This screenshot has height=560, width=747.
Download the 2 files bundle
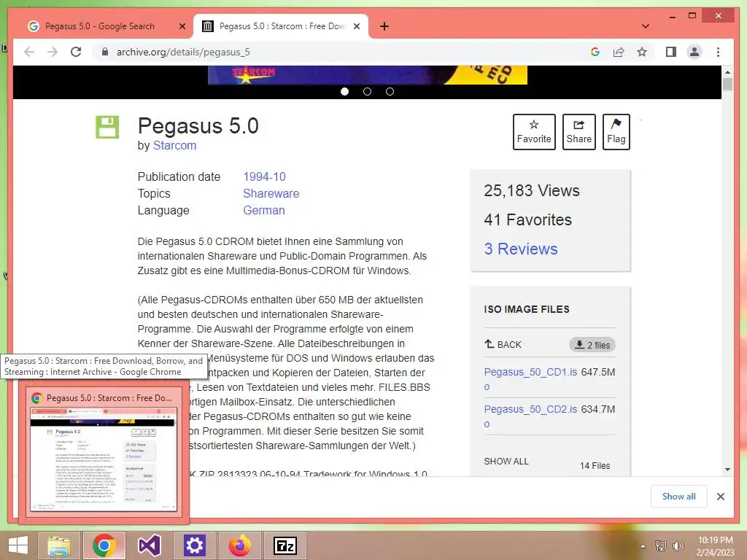click(x=592, y=345)
